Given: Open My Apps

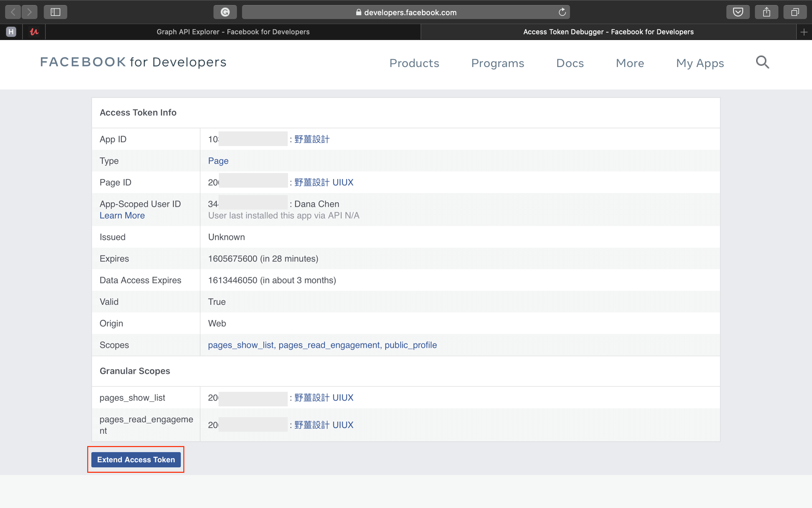Looking at the screenshot, I should click(x=700, y=63).
